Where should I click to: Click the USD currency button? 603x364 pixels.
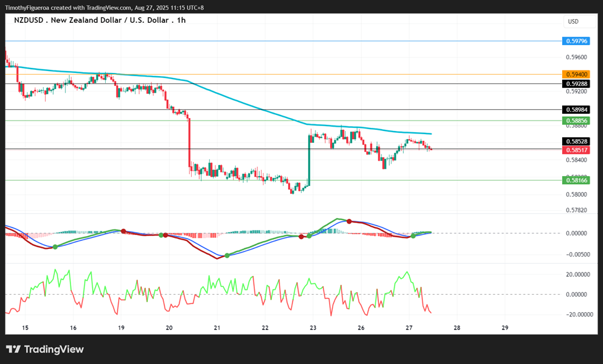[x=579, y=22]
